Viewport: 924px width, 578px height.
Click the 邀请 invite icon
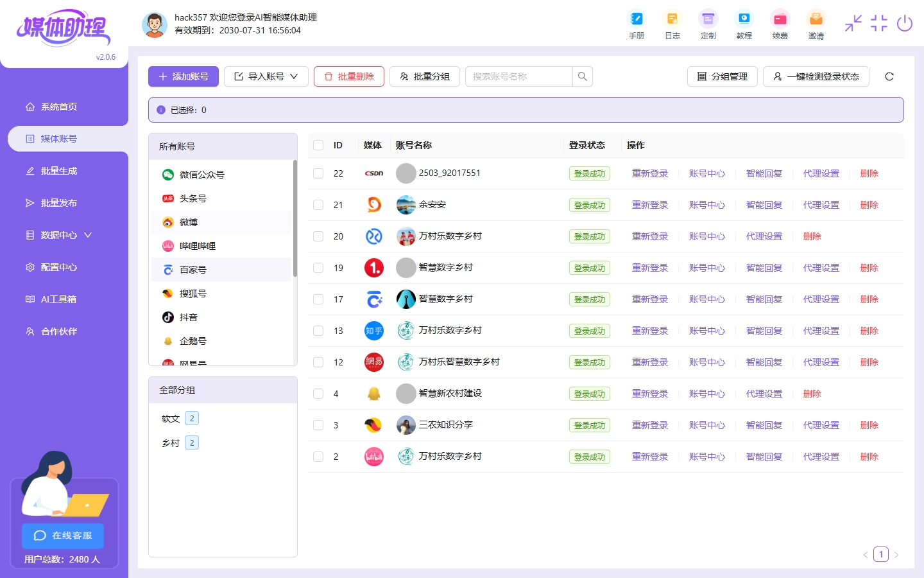click(x=816, y=19)
